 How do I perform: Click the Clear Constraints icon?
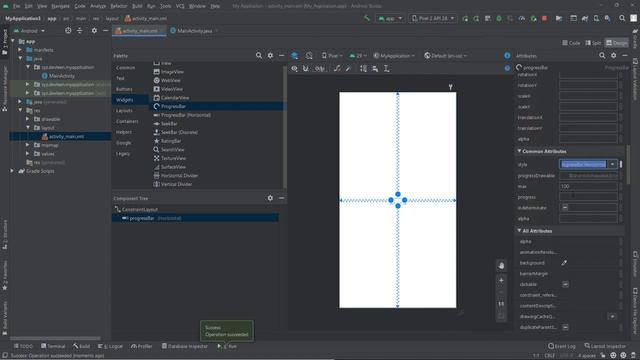337,69
